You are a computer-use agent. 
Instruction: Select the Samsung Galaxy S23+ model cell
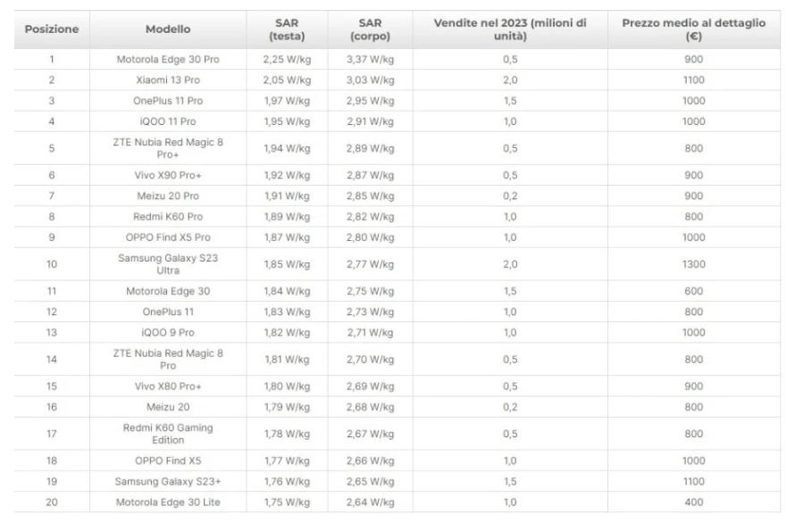point(168,482)
